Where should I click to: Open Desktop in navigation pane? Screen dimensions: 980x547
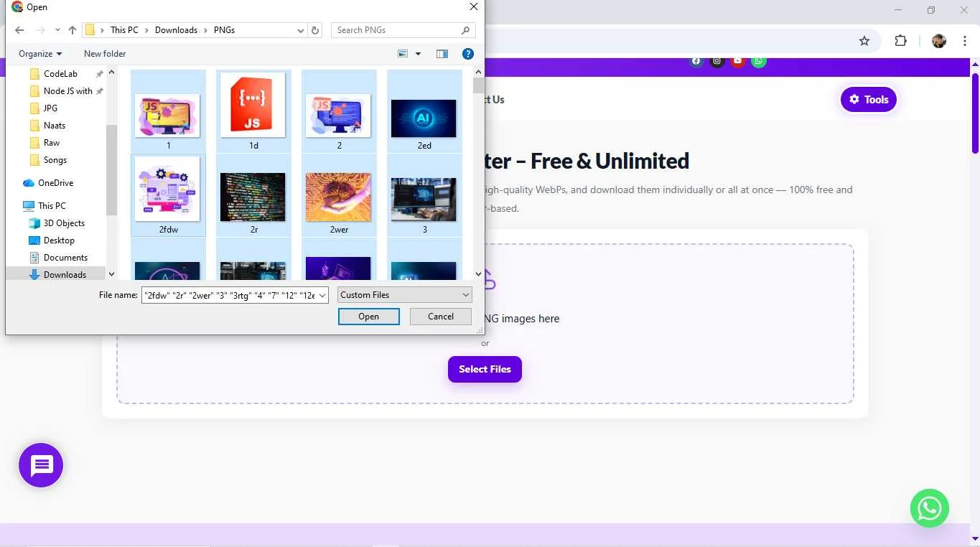tap(59, 240)
